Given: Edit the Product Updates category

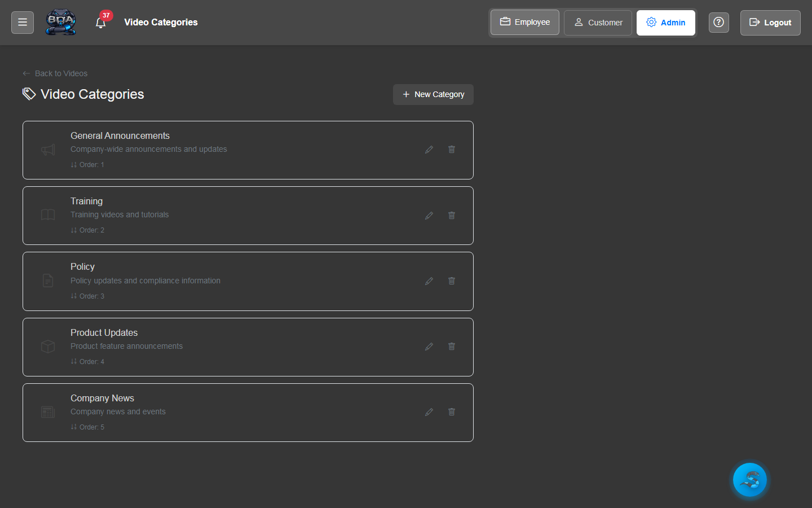Looking at the screenshot, I should [x=429, y=347].
